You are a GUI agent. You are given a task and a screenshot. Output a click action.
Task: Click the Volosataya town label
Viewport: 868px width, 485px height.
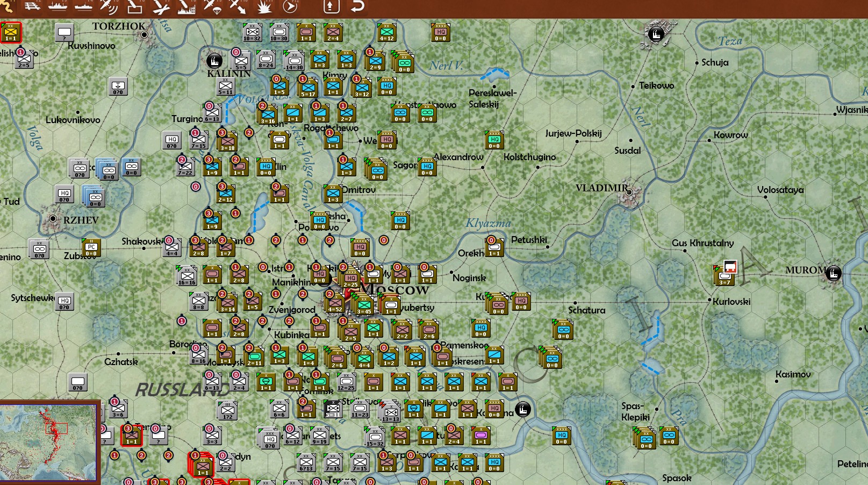780,190
